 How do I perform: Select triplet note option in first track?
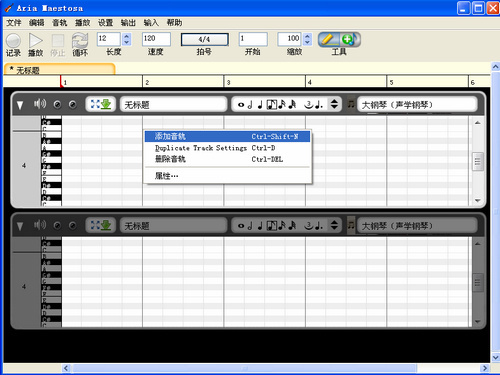pyautogui.click(x=309, y=105)
